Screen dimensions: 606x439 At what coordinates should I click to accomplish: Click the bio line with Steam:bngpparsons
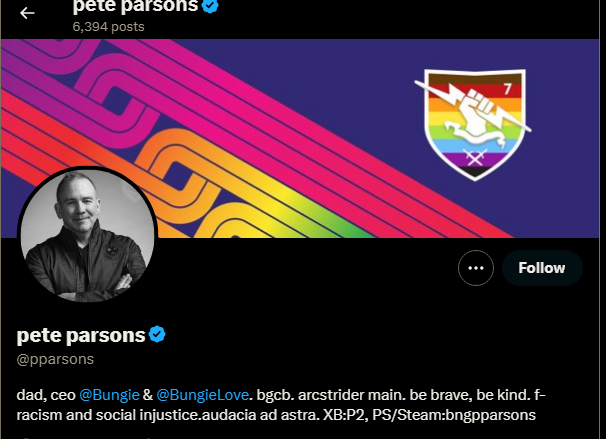(x=276, y=415)
